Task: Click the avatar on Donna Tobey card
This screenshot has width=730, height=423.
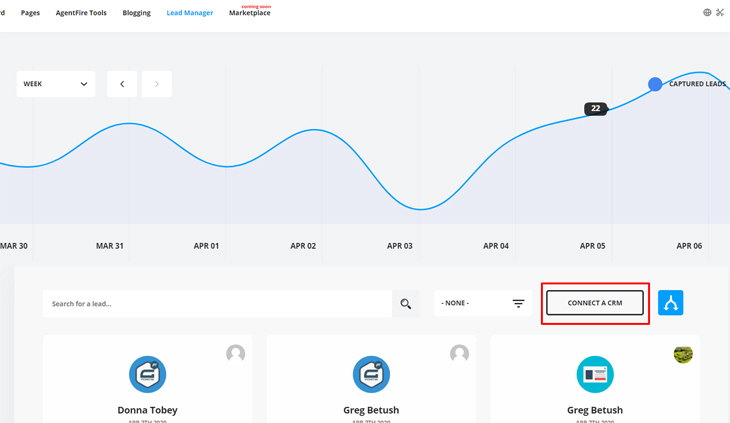Action: 236,354
